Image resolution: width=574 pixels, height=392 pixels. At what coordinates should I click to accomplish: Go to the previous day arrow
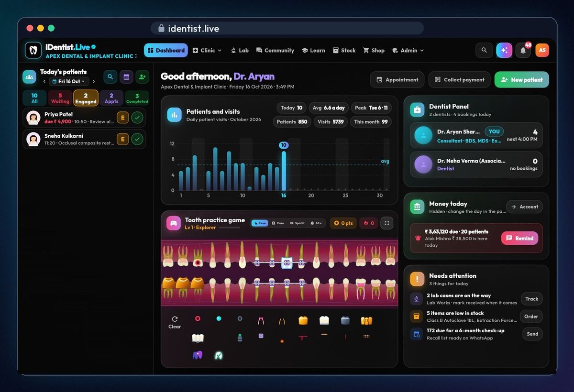tap(44, 81)
